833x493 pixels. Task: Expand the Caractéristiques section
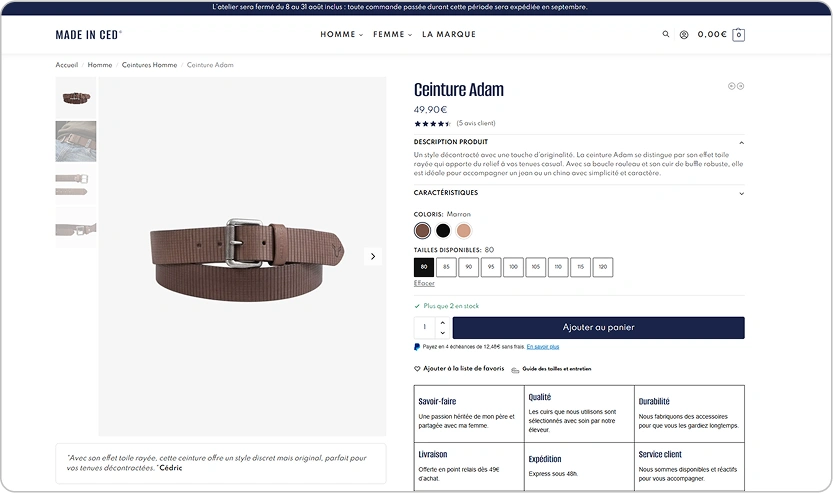click(741, 193)
